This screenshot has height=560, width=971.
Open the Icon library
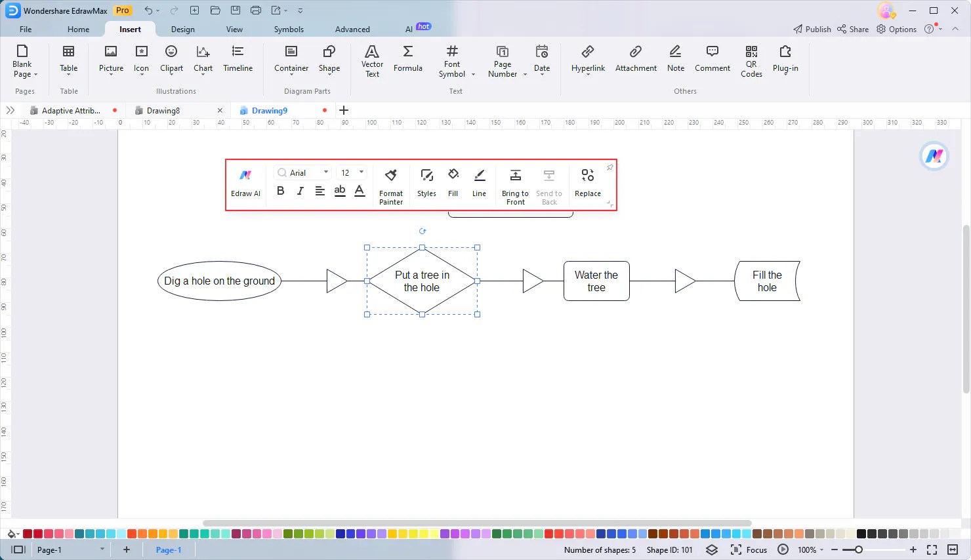tap(141, 60)
